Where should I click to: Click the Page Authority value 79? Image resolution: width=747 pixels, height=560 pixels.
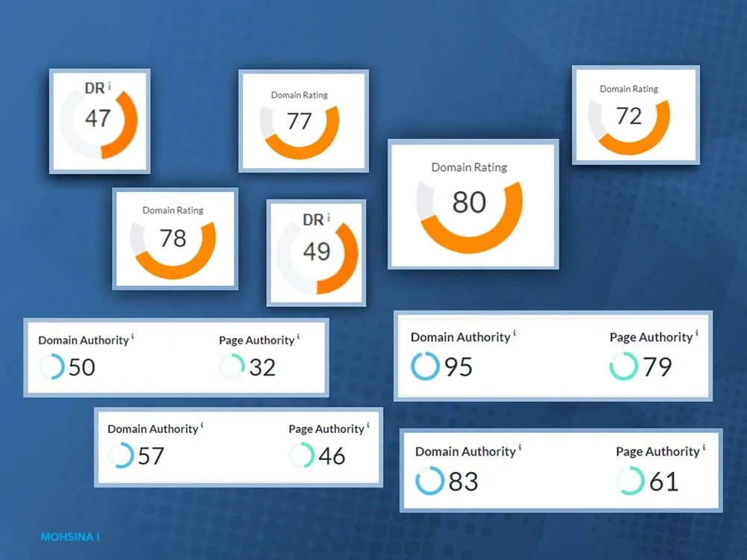pos(657,367)
